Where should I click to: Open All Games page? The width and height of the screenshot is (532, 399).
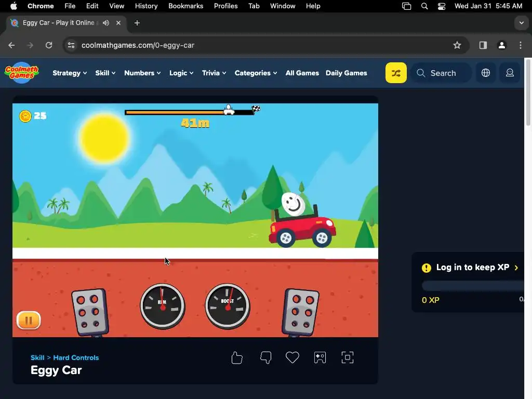click(x=302, y=73)
